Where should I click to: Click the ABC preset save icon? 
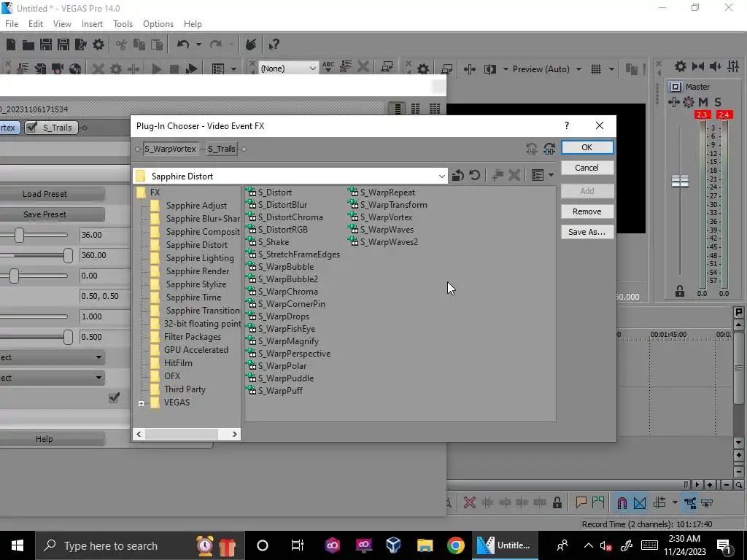click(328, 67)
